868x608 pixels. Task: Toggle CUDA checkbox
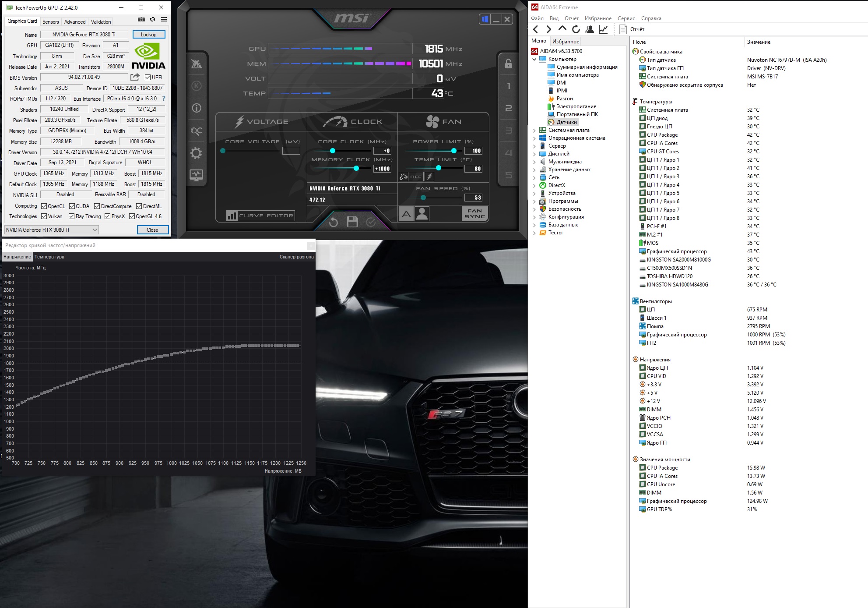click(72, 206)
